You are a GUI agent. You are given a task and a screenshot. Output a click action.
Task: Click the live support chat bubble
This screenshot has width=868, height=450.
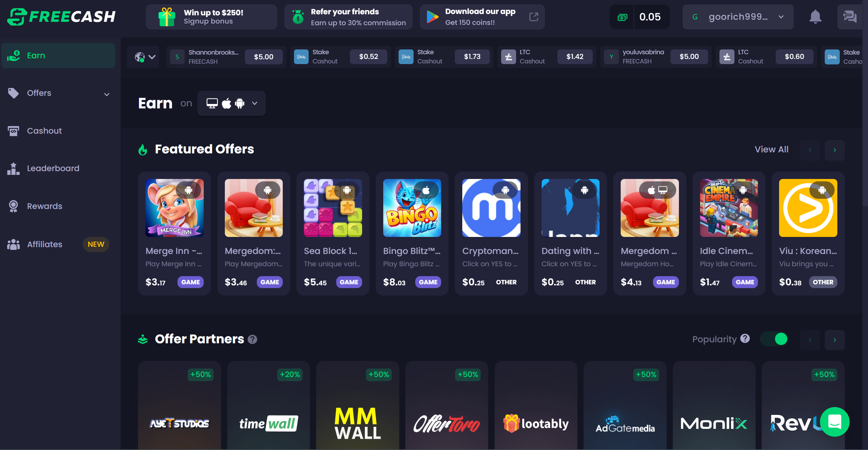(834, 422)
